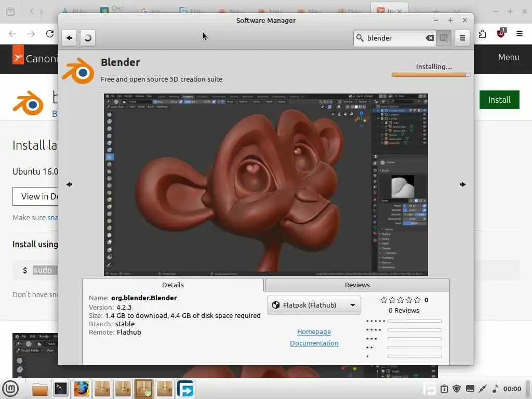Open Software Manager hamburger menu
The width and height of the screenshot is (532, 399).
(462, 38)
